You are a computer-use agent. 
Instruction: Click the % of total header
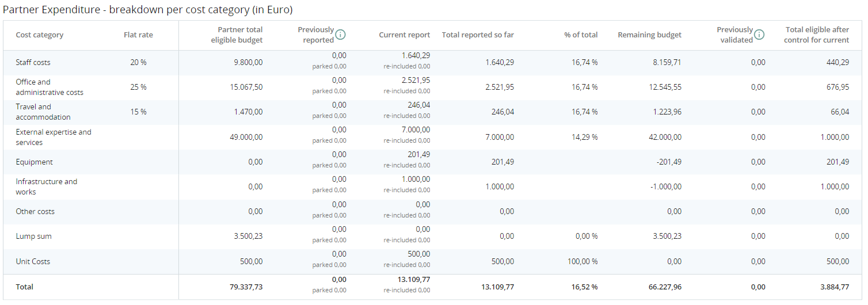[x=581, y=35]
